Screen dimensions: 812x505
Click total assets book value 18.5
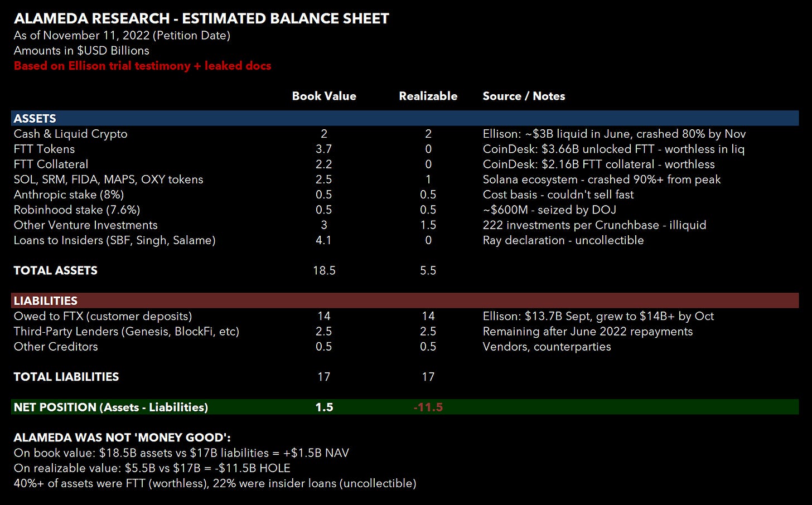coord(324,270)
